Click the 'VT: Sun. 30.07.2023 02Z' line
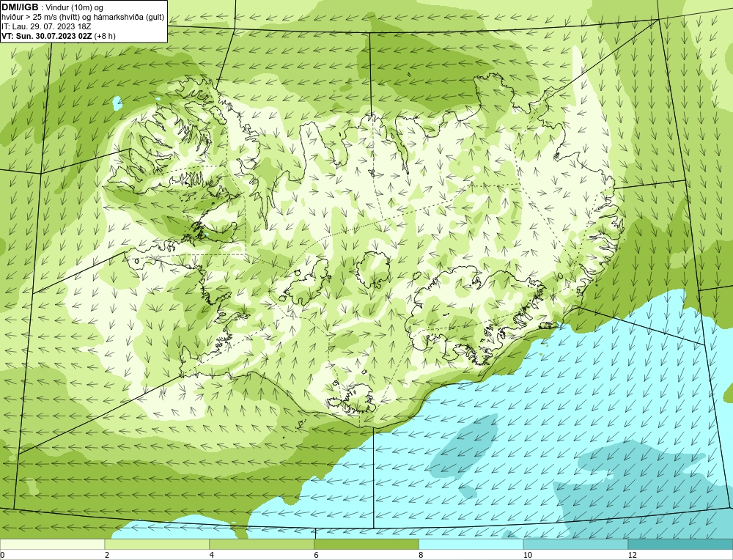The image size is (733, 560). tap(47, 36)
